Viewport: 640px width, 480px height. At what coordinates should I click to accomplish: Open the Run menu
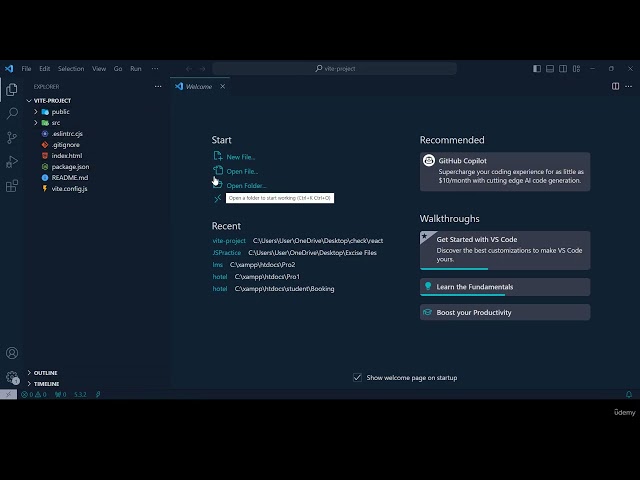pyautogui.click(x=136, y=69)
